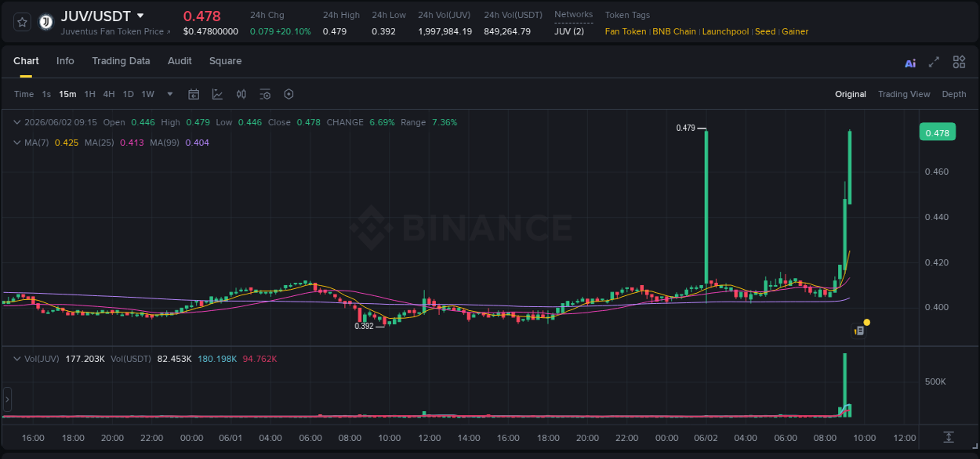Viewport: 980px width, 459px height.
Task: Open the AI analysis icon
Action: (910, 63)
